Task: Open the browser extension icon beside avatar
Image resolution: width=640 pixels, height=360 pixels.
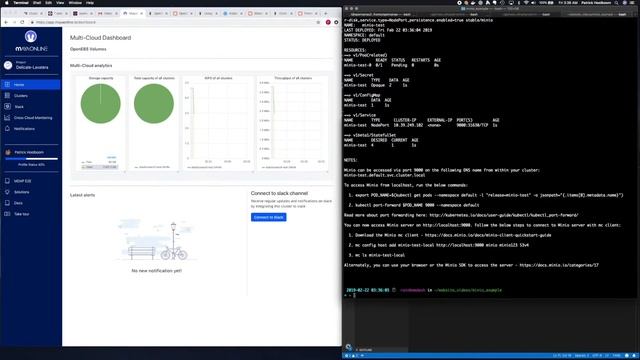Action: (336, 22)
